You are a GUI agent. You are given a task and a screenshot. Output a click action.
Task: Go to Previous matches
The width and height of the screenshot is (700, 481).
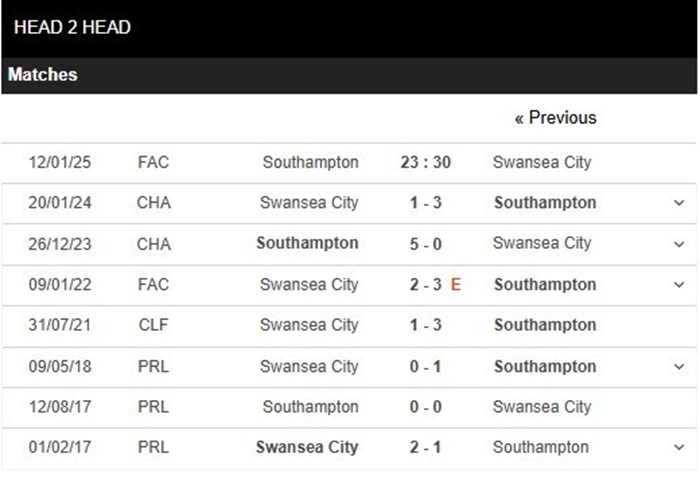tap(555, 118)
